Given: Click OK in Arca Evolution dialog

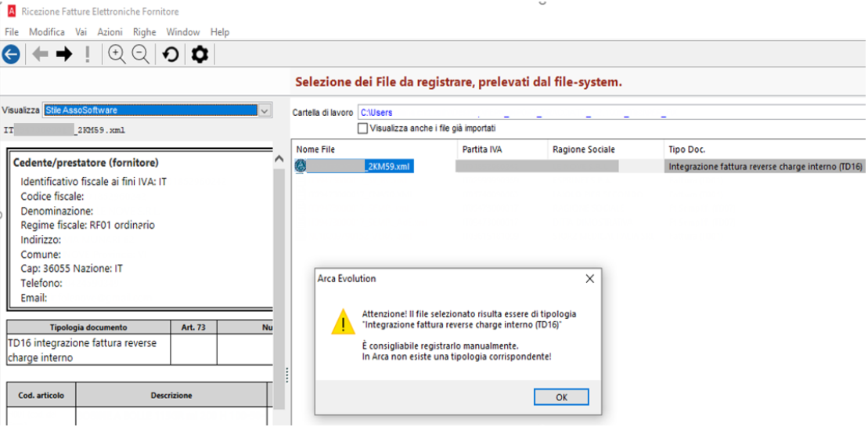Looking at the screenshot, I should coord(561,397).
